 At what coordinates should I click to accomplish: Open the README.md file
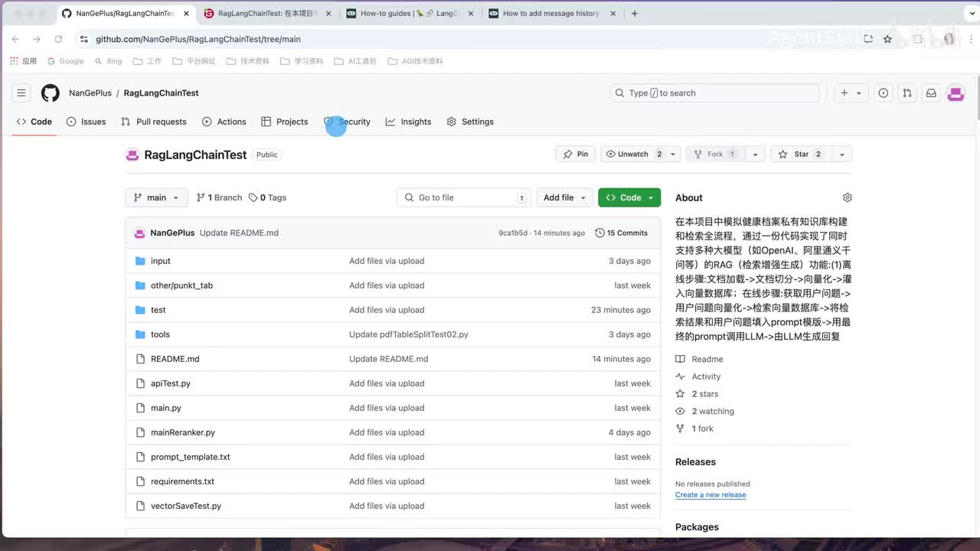[x=175, y=359]
